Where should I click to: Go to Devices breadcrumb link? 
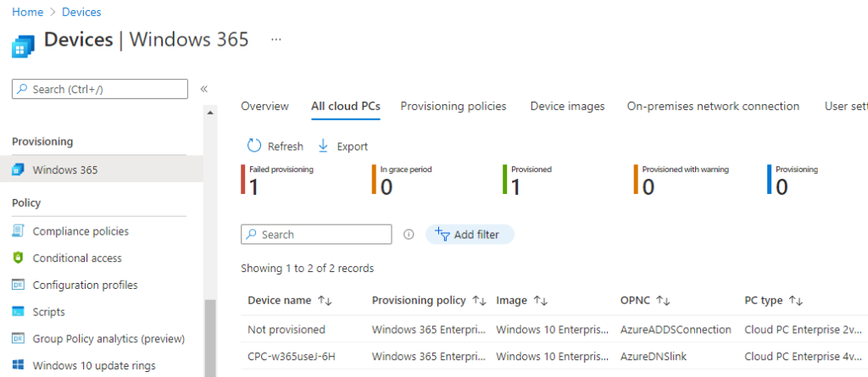81,12
